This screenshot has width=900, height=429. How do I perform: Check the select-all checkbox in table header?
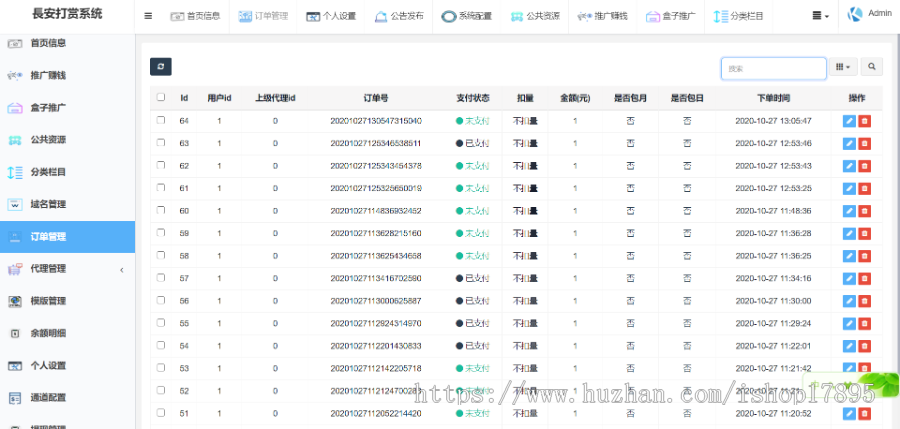point(160,98)
